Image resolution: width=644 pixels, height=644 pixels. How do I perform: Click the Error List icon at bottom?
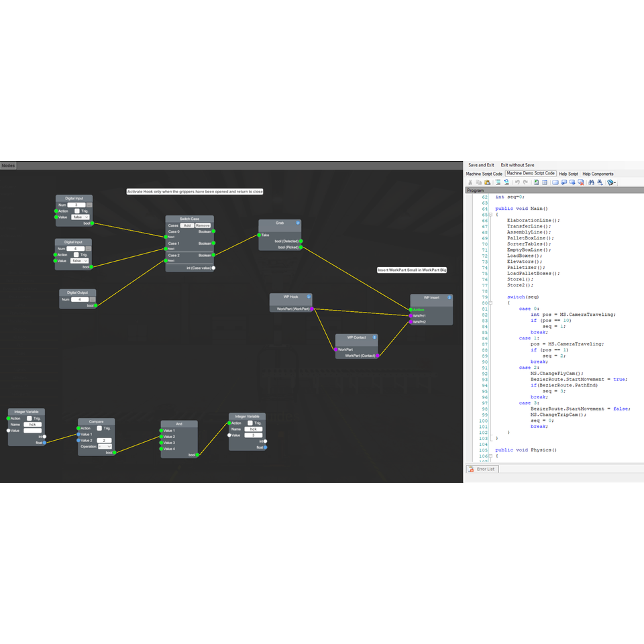click(x=471, y=469)
